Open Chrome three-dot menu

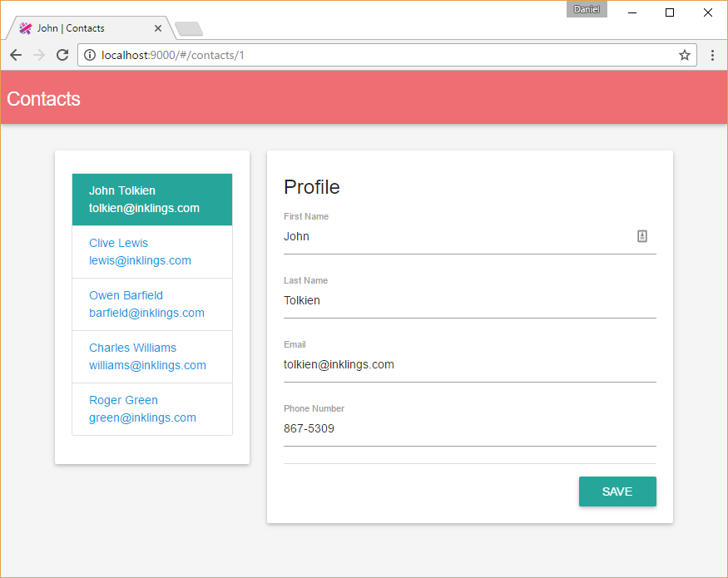pos(712,55)
